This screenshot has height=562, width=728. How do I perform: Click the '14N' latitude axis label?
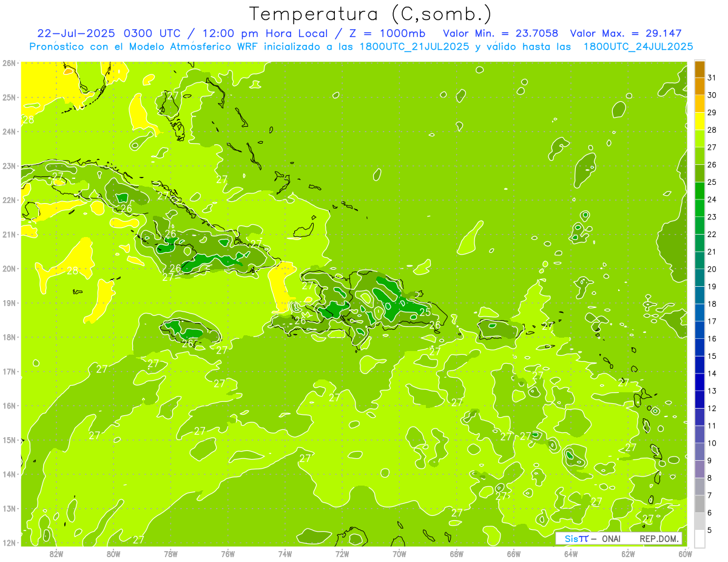coord(9,474)
